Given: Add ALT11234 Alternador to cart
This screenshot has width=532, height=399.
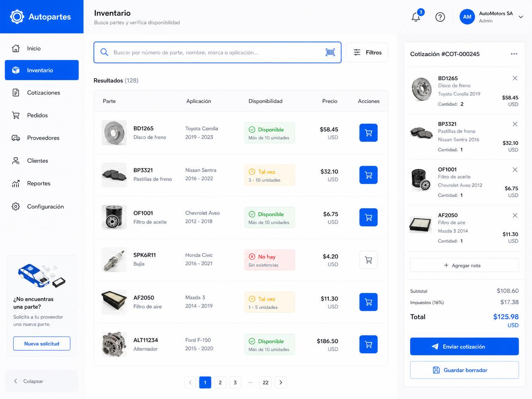Looking at the screenshot, I should [x=368, y=345].
